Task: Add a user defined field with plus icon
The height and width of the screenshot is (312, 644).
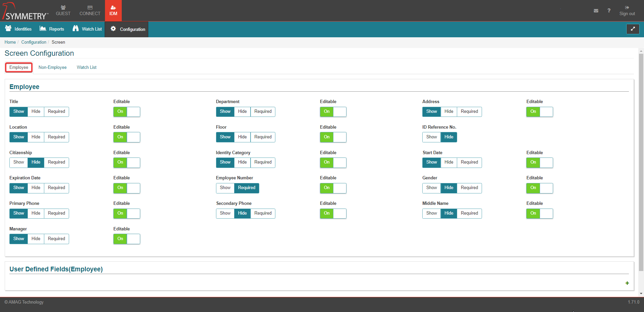Action: (x=627, y=283)
